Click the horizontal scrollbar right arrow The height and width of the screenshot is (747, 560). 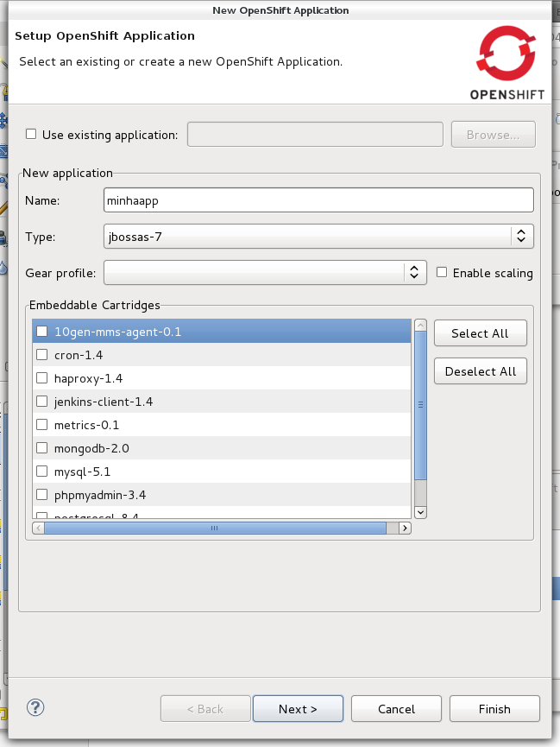click(406, 528)
